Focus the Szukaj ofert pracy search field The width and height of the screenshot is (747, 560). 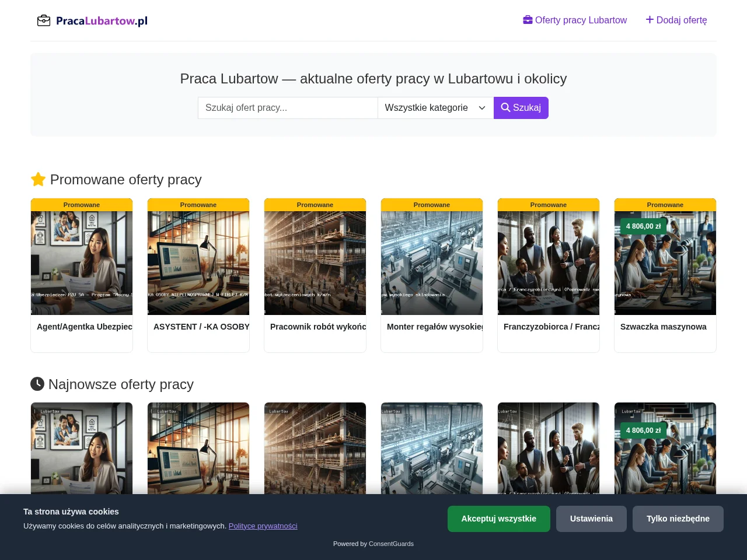[288, 108]
